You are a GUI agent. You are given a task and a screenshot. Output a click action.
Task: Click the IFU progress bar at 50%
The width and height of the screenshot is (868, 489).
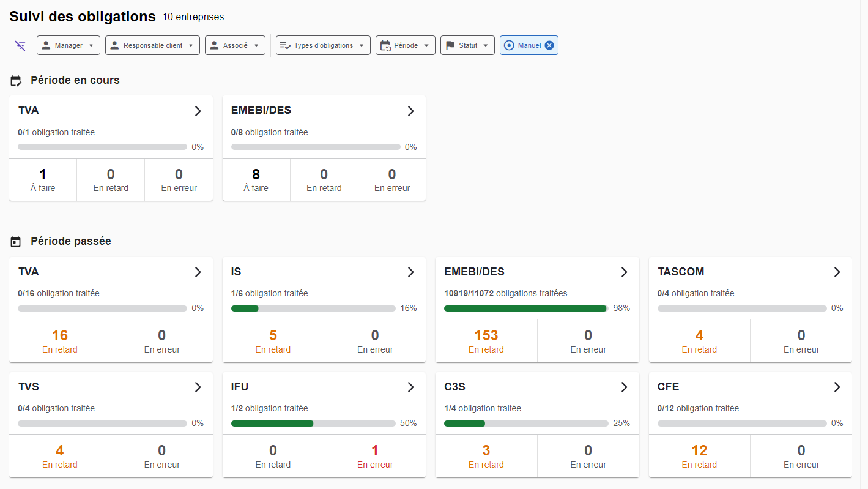tap(313, 424)
